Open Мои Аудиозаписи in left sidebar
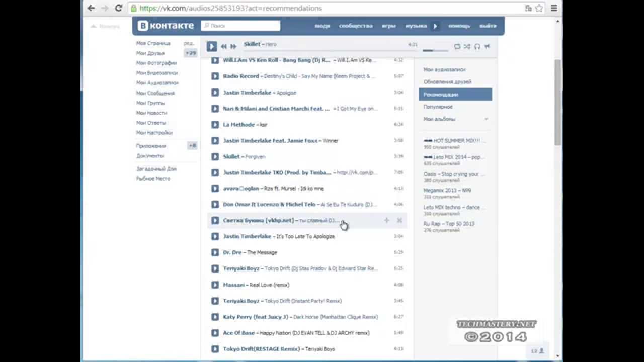644x362 pixels. click(157, 83)
